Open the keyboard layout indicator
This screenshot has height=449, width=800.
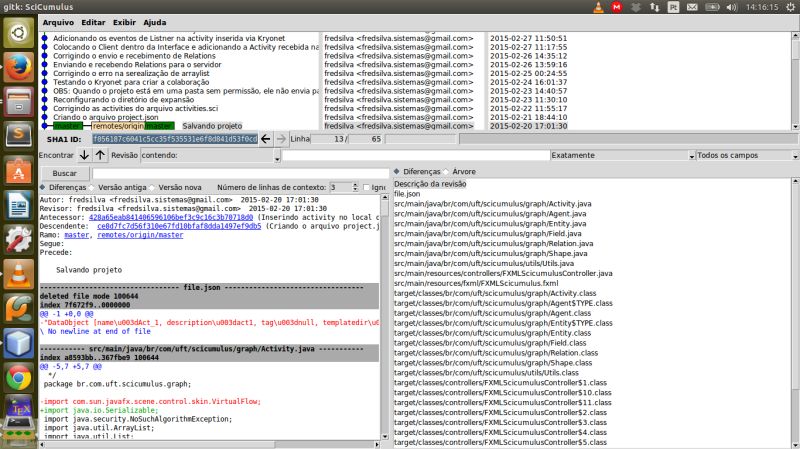(673, 7)
